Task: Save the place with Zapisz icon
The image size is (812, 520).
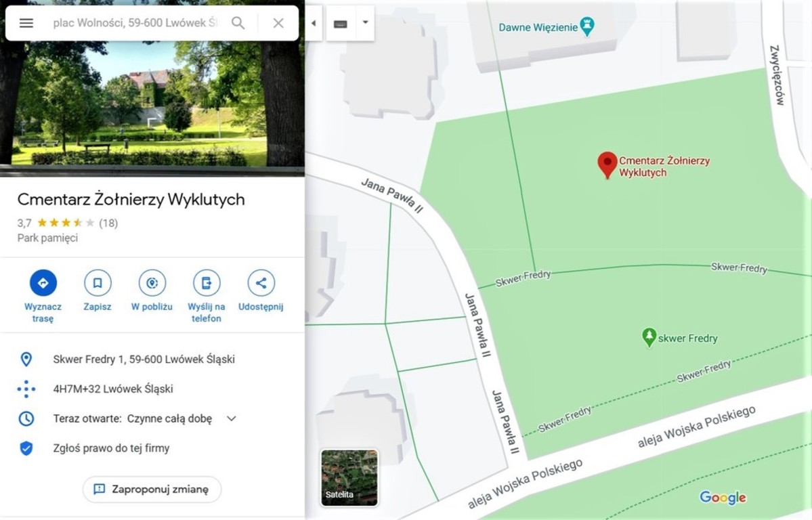Action: click(x=98, y=283)
